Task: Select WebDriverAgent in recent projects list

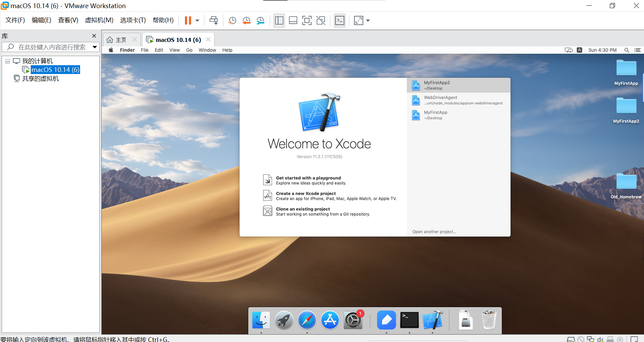Action: 459,100
